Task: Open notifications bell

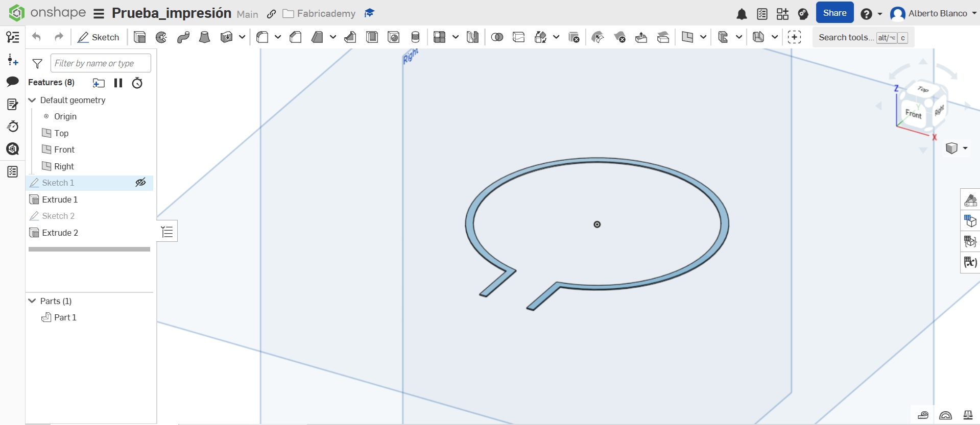Action: [x=742, y=14]
